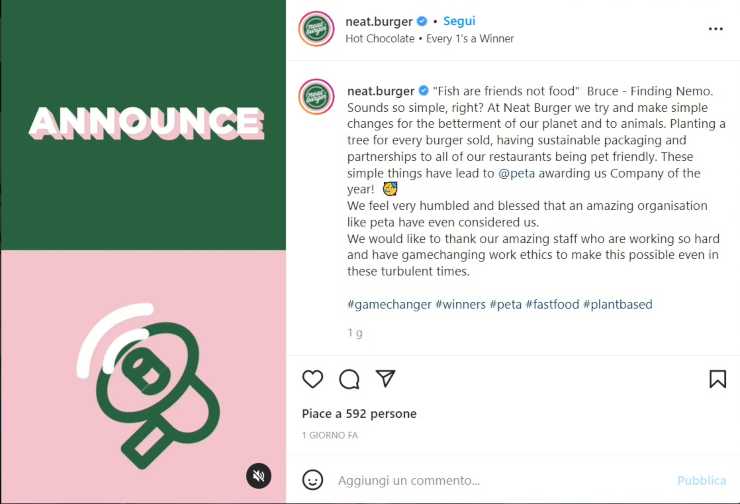The width and height of the screenshot is (740, 504).
Task: Click Segui to follow the account
Action: 459,21
